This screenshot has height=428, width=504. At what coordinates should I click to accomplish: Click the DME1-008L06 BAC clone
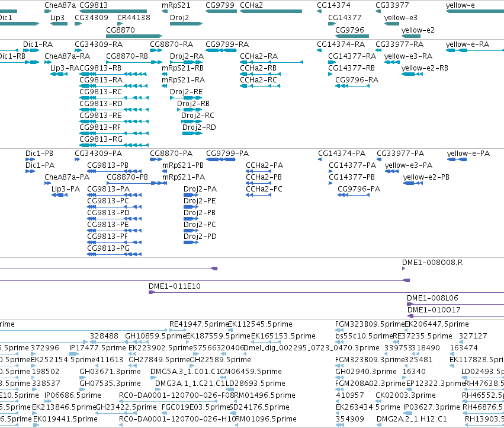coord(455,304)
